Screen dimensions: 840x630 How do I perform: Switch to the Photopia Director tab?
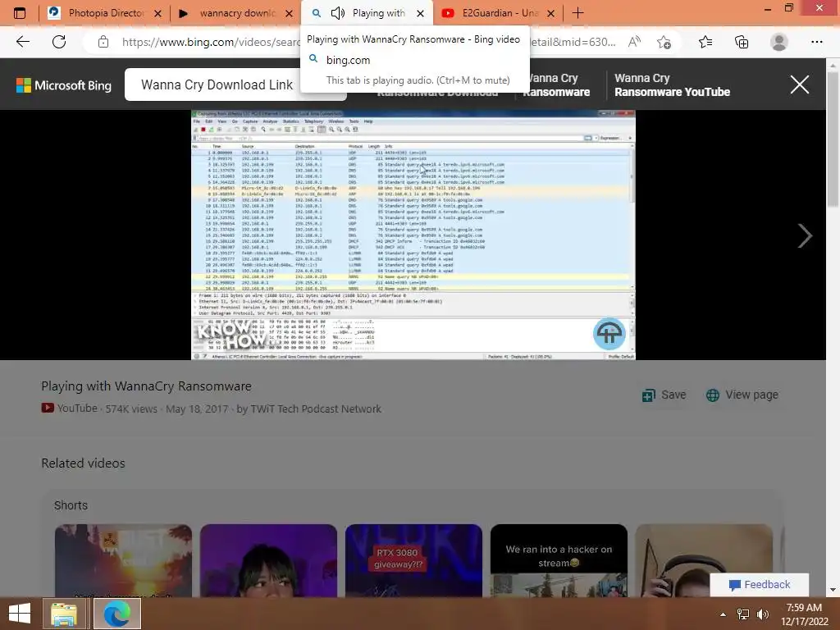tap(104, 13)
